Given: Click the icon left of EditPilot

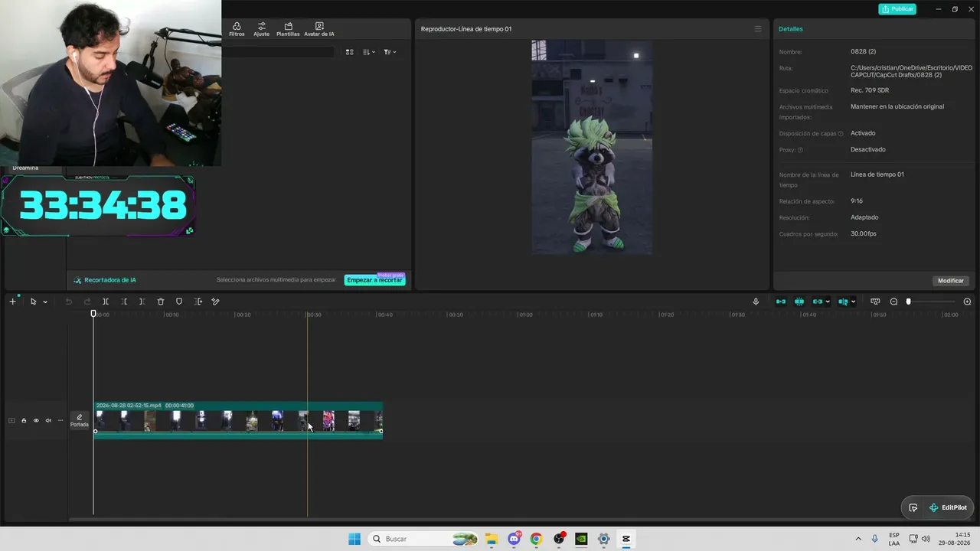Looking at the screenshot, I should tap(913, 507).
